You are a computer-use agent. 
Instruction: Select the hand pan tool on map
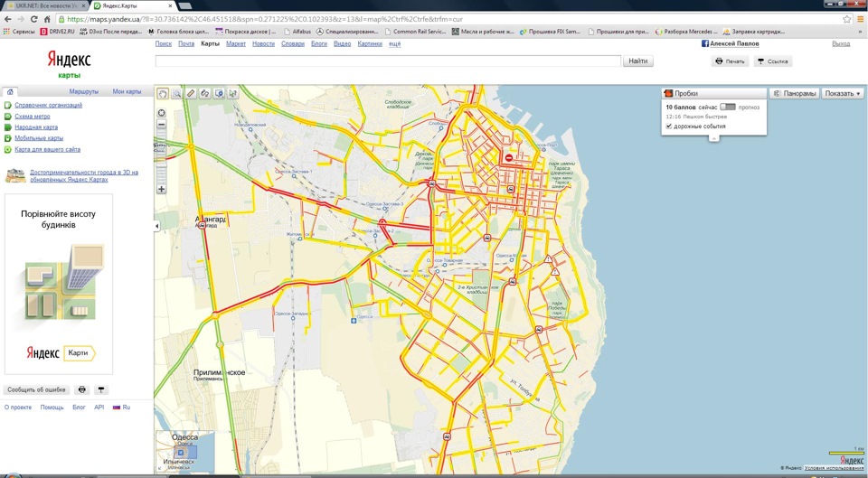pos(163,93)
